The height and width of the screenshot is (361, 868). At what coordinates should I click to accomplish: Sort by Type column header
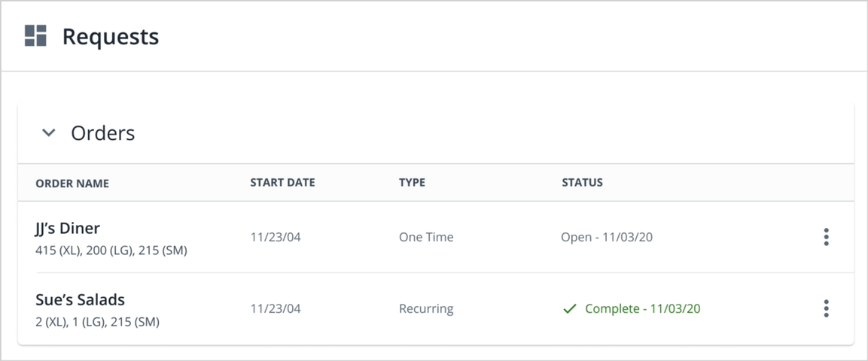pyautogui.click(x=412, y=183)
